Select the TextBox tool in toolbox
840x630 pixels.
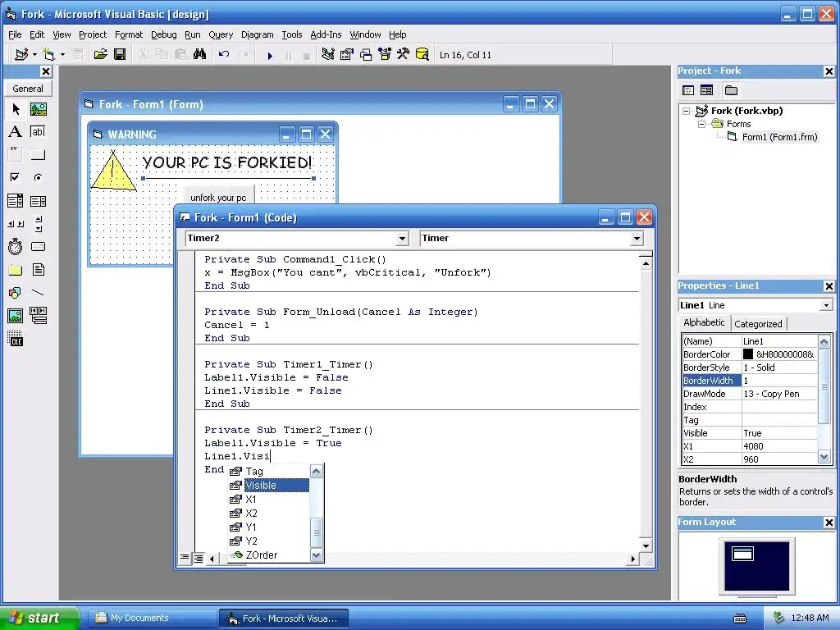point(38,132)
